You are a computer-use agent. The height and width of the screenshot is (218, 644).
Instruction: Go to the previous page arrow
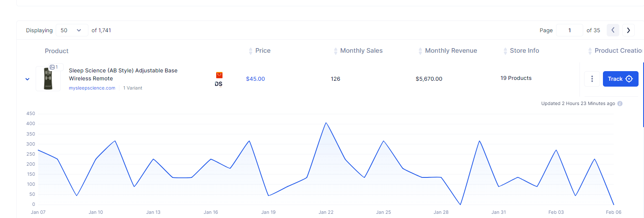click(x=613, y=30)
